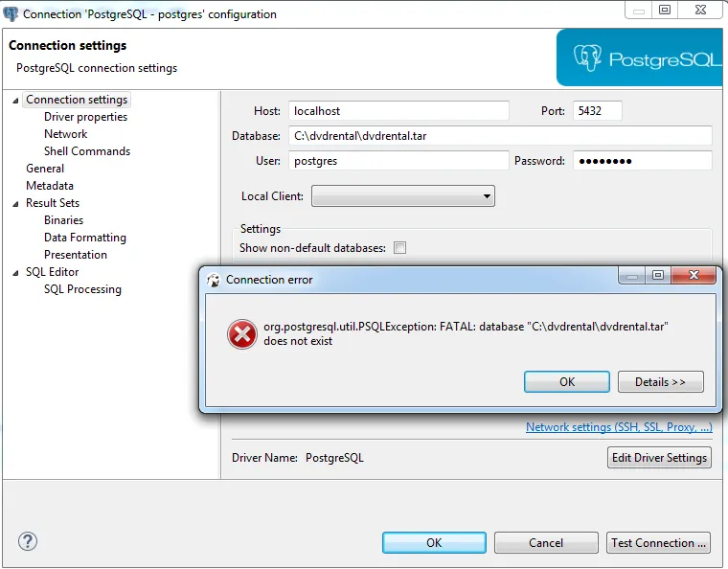Click the Test Connection button
728x569 pixels.
pos(658,542)
